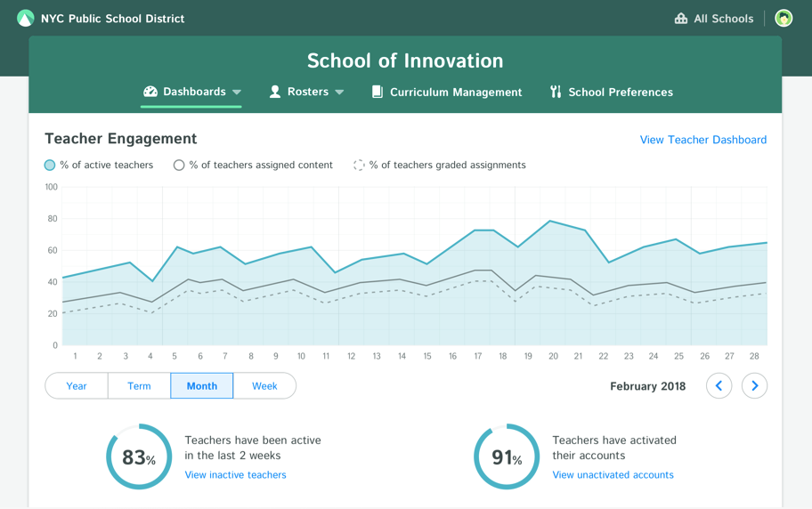Switch to the Year time range
812x509 pixels.
click(77, 386)
